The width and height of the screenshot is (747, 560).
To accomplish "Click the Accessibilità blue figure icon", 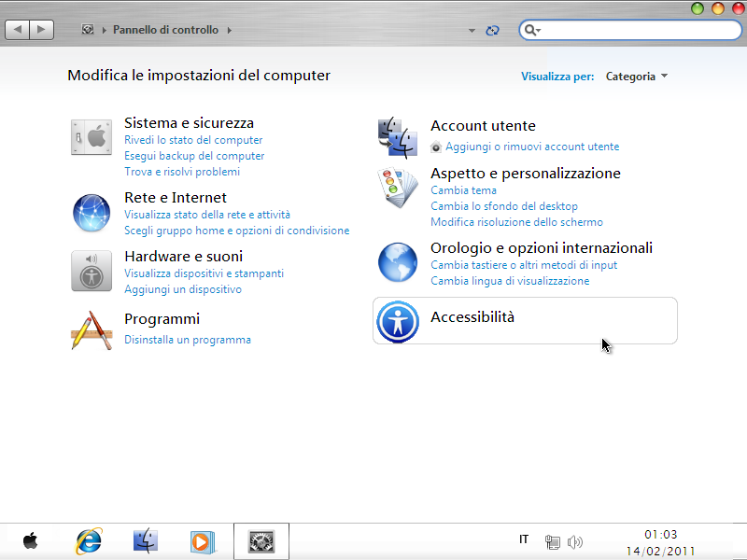I will tap(398, 322).
